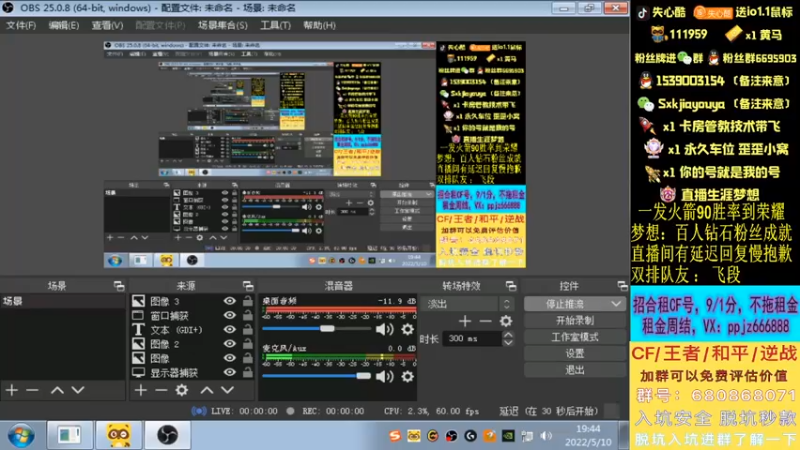The height and width of the screenshot is (450, 800).
Task: Click the OBS icon in the taskbar
Action: [x=167, y=435]
